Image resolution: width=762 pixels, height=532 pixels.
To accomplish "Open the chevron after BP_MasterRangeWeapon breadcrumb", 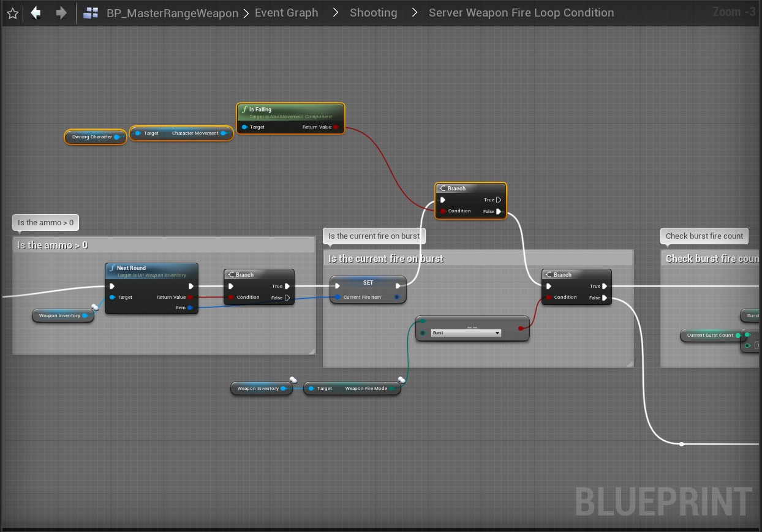I will click(246, 13).
